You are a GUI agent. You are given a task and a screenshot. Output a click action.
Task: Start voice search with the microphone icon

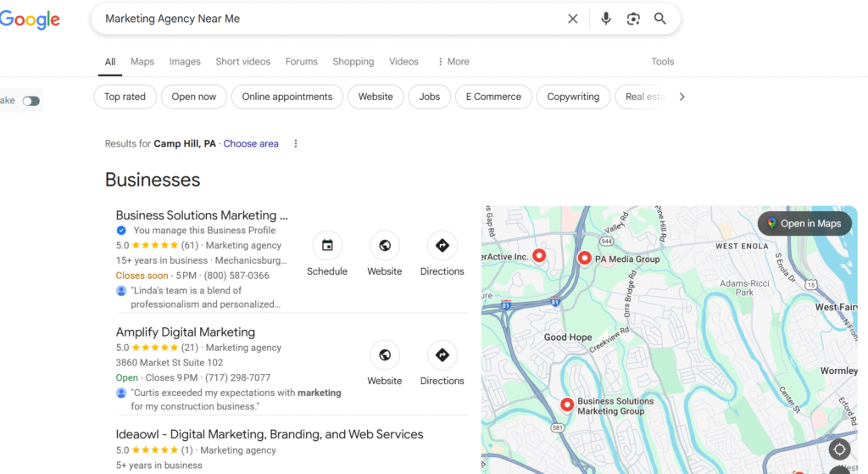point(606,19)
